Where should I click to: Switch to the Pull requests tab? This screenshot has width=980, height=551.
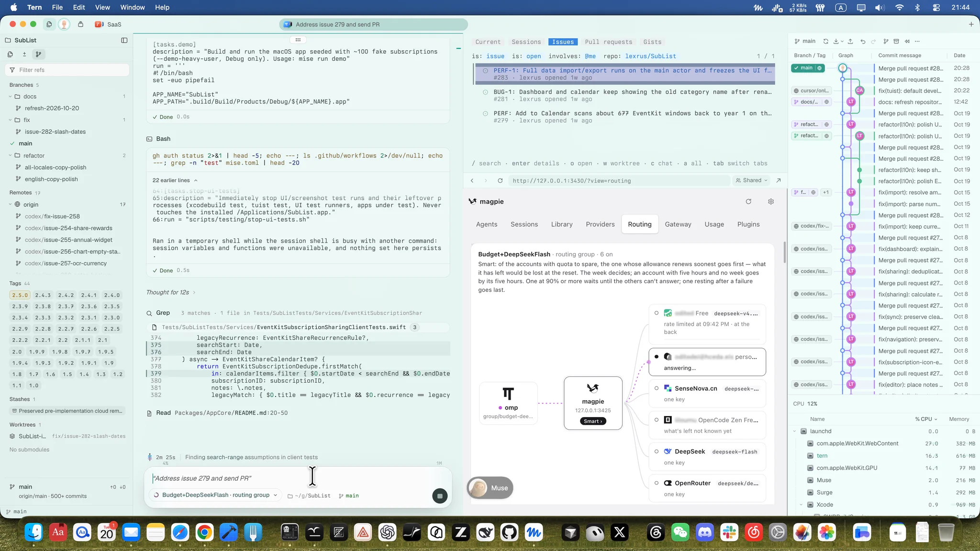coord(608,42)
